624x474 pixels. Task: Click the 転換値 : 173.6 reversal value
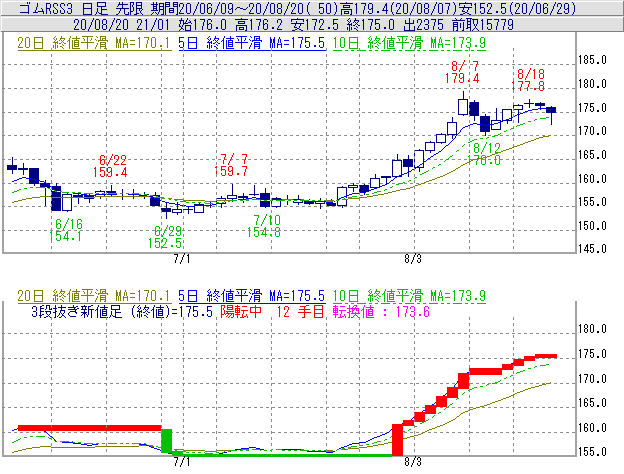(x=381, y=312)
